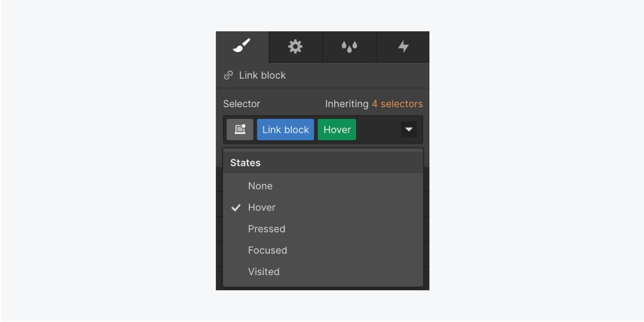Click the selector inheritance target icon

(x=240, y=129)
